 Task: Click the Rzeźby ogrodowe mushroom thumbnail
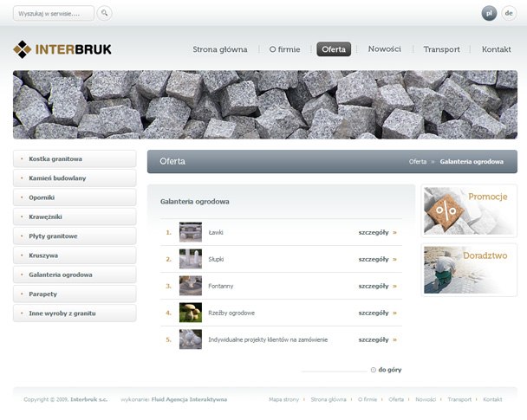tap(190, 313)
